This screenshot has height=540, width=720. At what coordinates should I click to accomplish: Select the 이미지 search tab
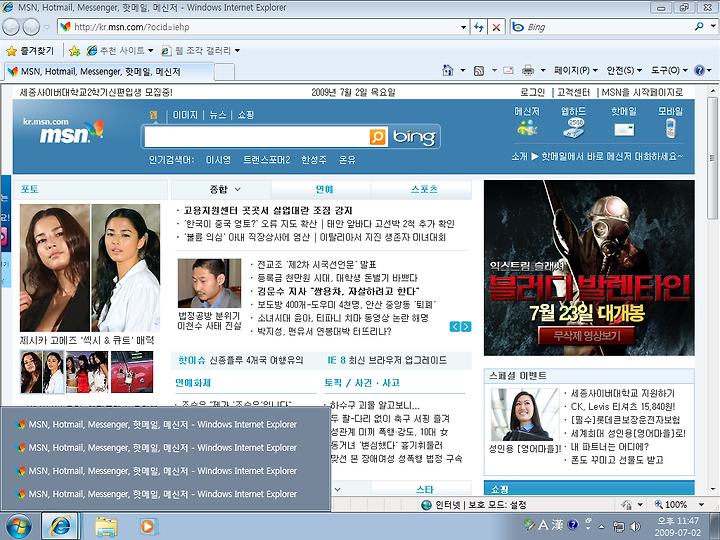click(x=185, y=115)
